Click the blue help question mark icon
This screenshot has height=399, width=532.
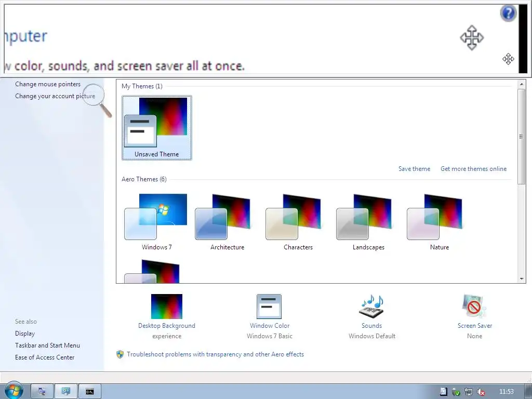coord(508,13)
